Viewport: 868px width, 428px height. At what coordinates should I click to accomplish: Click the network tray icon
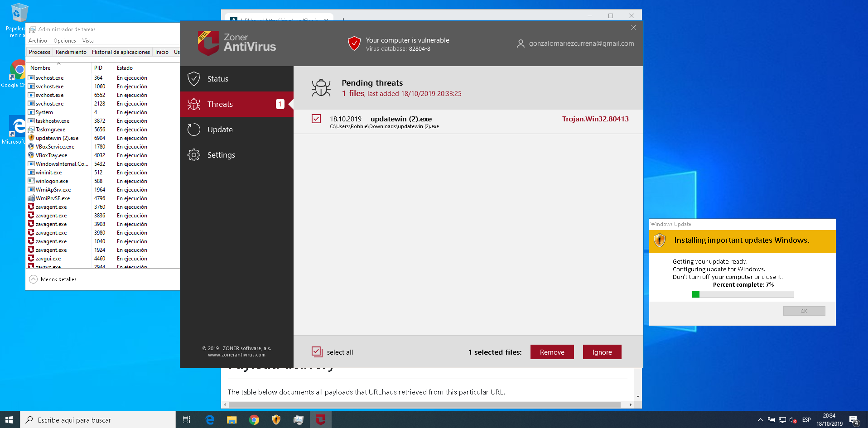(x=782, y=420)
